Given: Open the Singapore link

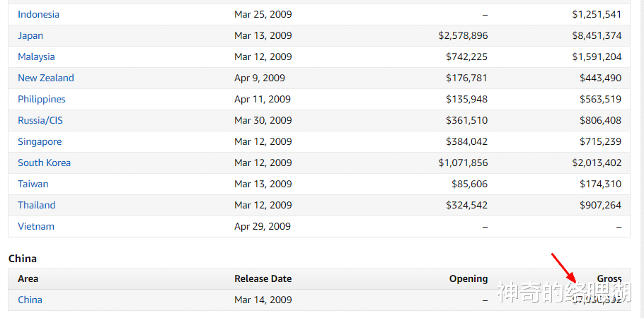Looking at the screenshot, I should [40, 141].
